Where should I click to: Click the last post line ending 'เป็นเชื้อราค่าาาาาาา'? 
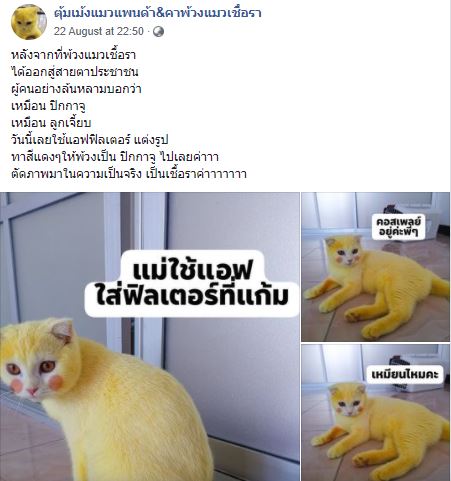tap(129, 174)
